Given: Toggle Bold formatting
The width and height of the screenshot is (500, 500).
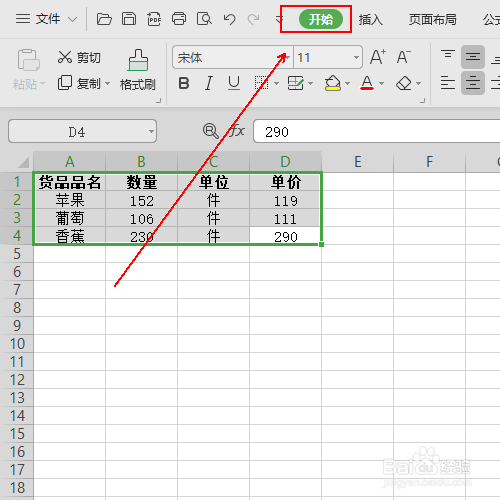Looking at the screenshot, I should [184, 83].
